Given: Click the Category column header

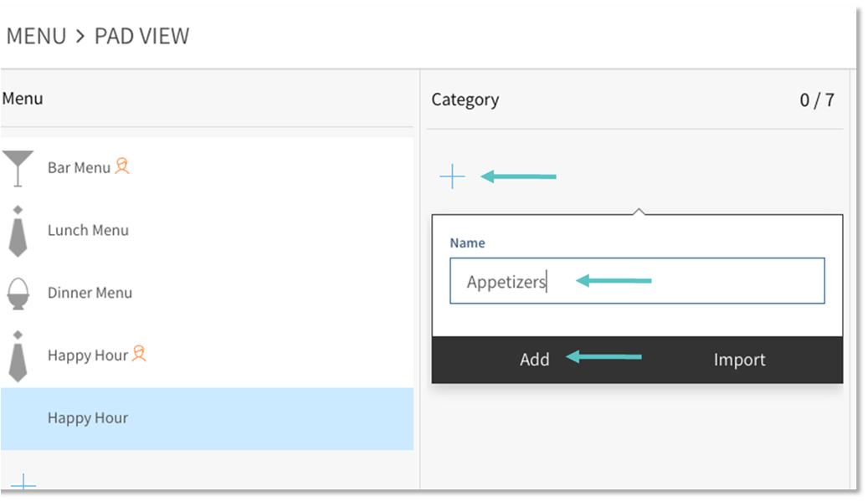Looking at the screenshot, I should [x=465, y=100].
